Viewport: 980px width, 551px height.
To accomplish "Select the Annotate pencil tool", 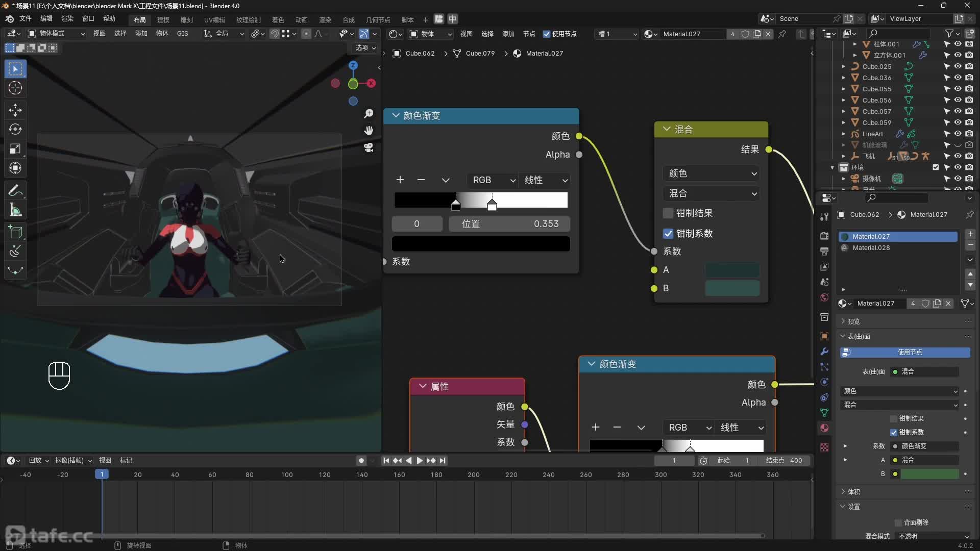I will (x=15, y=190).
